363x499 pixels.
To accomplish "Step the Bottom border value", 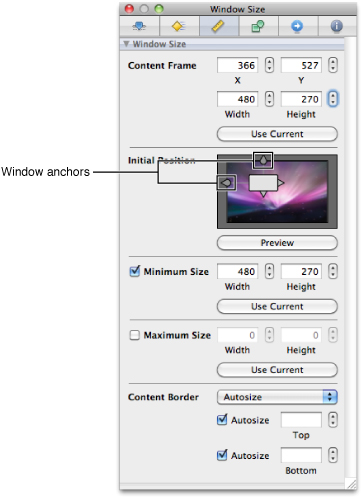I will (x=333, y=455).
